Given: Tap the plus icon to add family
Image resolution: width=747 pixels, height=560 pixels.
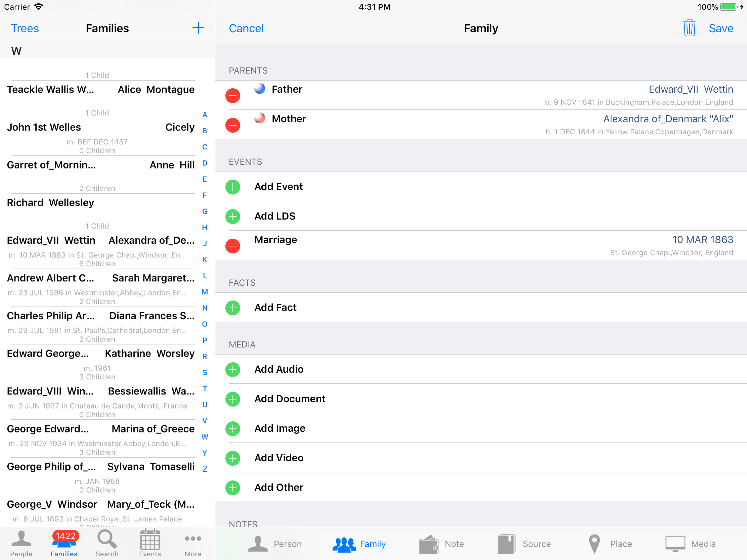Looking at the screenshot, I should click(x=198, y=28).
